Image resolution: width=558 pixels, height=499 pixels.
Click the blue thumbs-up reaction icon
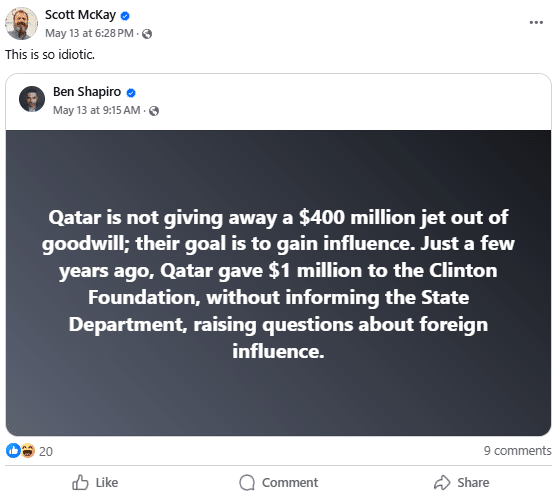pyautogui.click(x=13, y=451)
